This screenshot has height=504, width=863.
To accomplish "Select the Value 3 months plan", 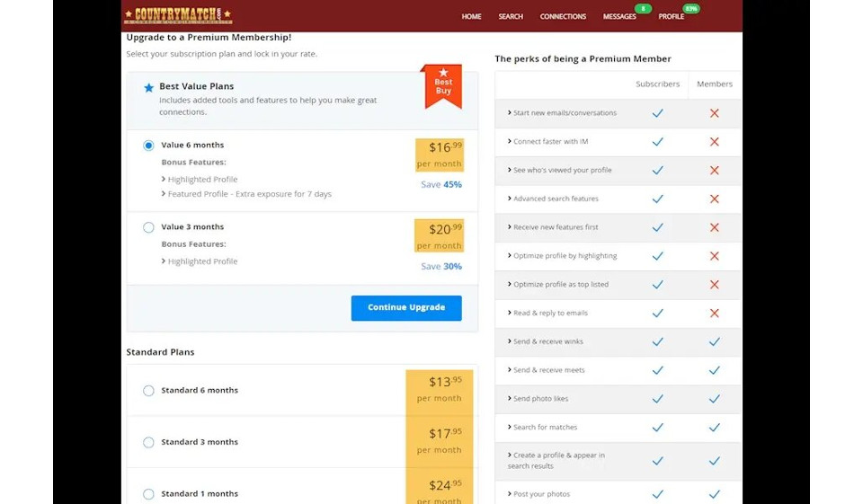I will pyautogui.click(x=148, y=227).
